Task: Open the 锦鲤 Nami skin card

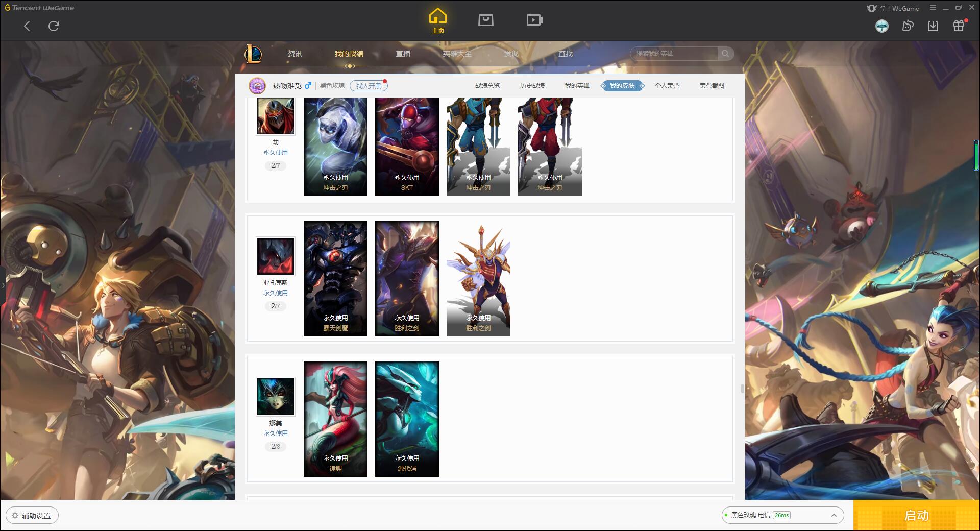Action: pyautogui.click(x=335, y=419)
